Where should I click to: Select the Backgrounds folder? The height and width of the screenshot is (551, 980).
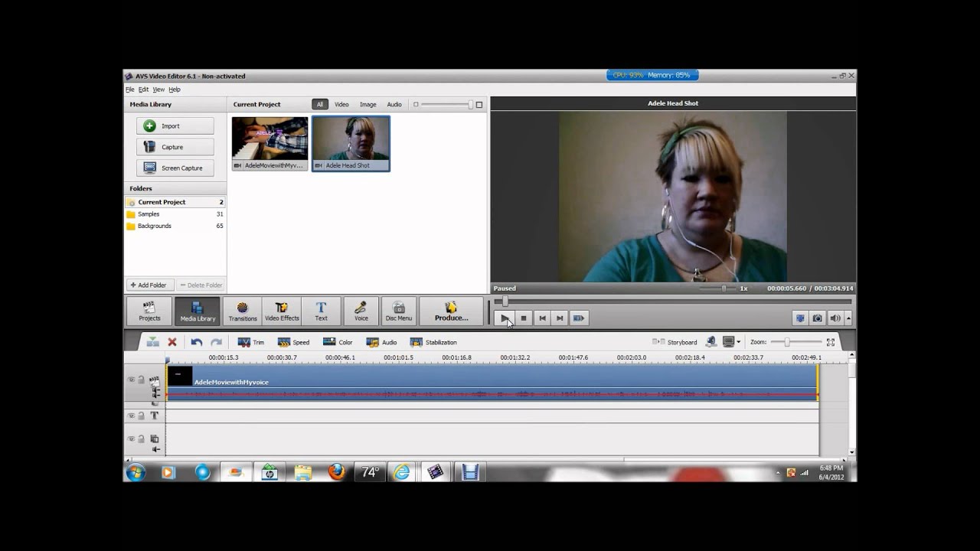point(175,226)
